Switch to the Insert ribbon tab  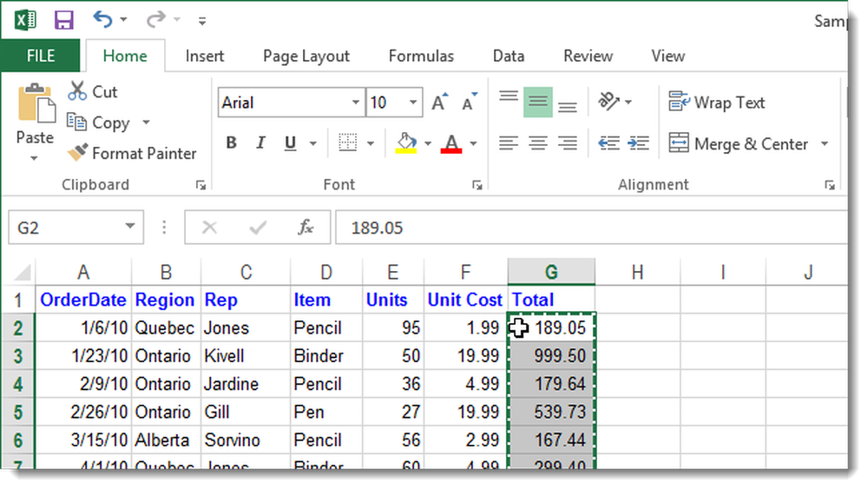point(205,56)
